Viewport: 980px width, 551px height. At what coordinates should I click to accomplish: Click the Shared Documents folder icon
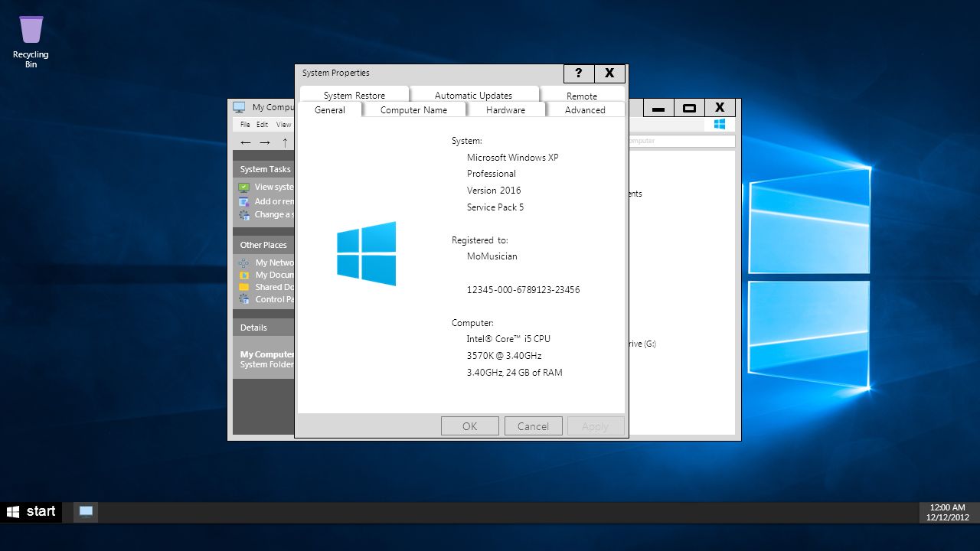(244, 287)
